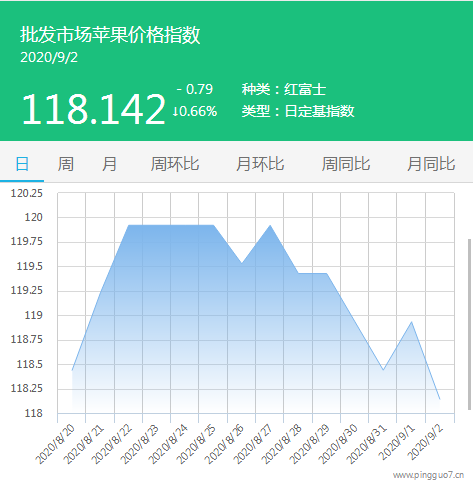The width and height of the screenshot is (473, 486).
Task: Click the 种类：红富士 label
Action: tap(284, 89)
